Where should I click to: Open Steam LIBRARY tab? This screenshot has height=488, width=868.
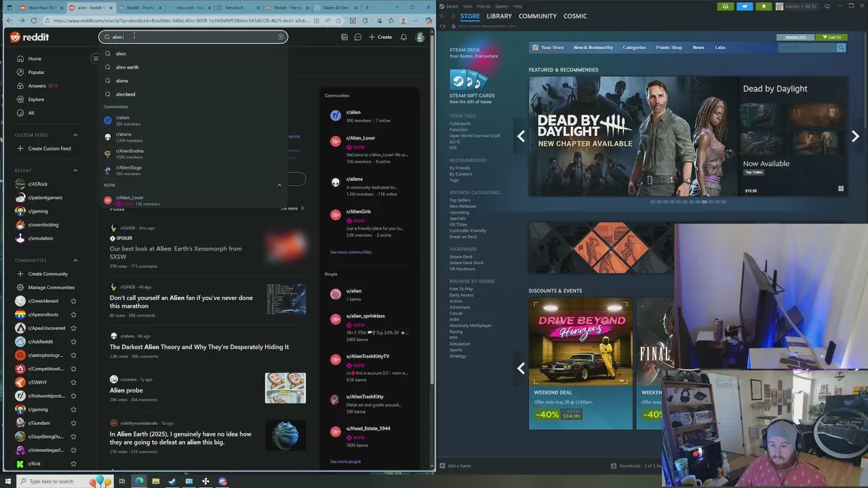coord(499,16)
